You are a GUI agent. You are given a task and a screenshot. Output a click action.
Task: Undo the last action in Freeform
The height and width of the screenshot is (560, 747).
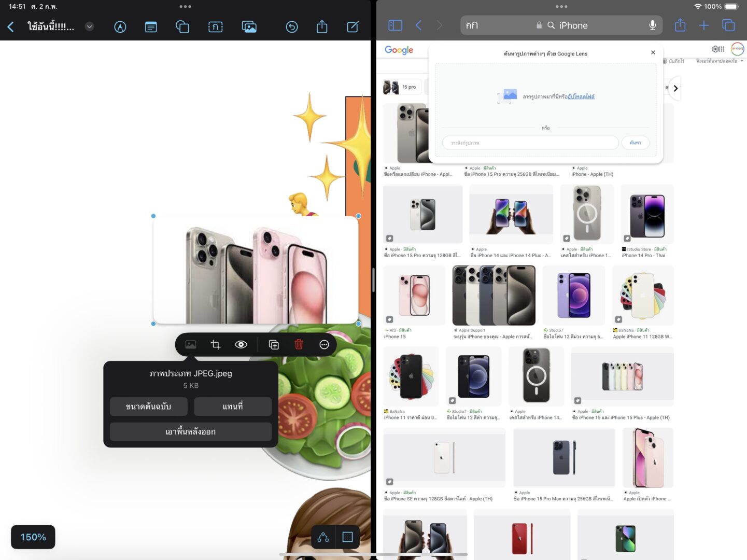[292, 26]
